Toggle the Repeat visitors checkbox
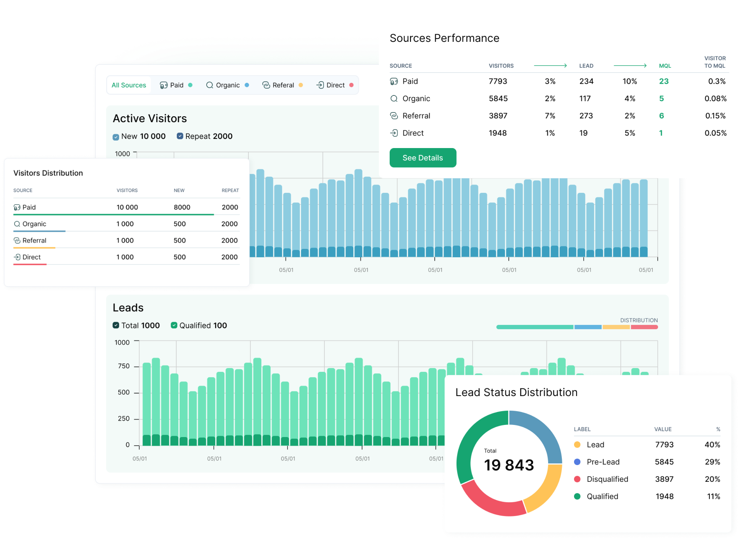Screen dimensions: 740x560 (x=180, y=136)
